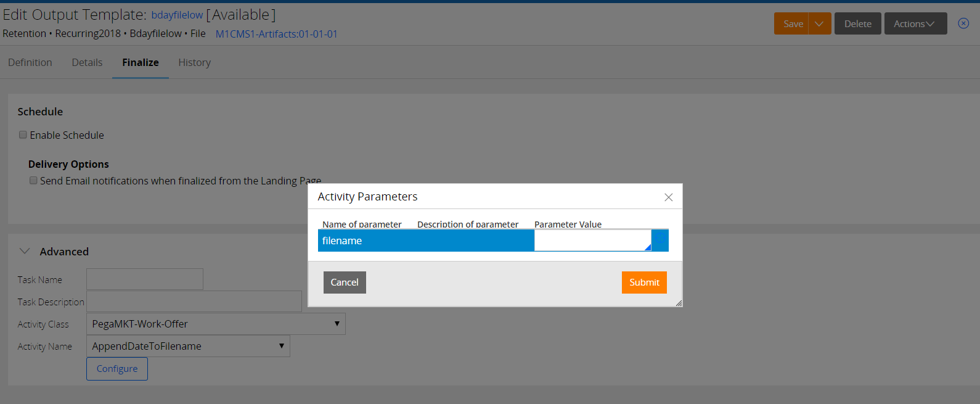Open the Save button dropdown arrow

(x=819, y=23)
